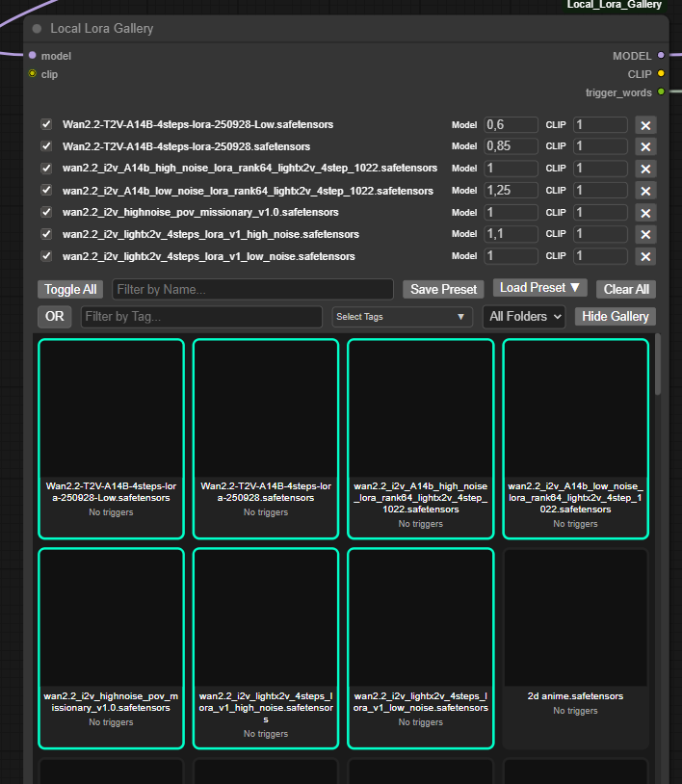
Task: Click the trigger_words output socket dot
Action: [661, 91]
